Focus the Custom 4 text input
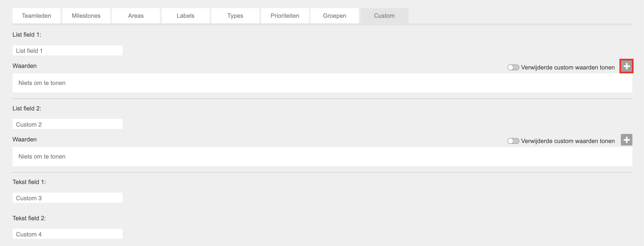 coord(68,234)
